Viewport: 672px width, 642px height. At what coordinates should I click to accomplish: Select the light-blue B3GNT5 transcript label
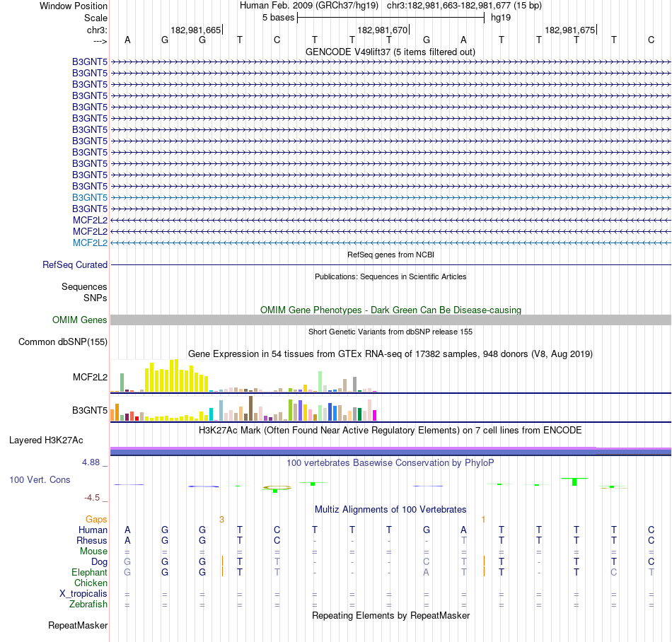(x=90, y=197)
